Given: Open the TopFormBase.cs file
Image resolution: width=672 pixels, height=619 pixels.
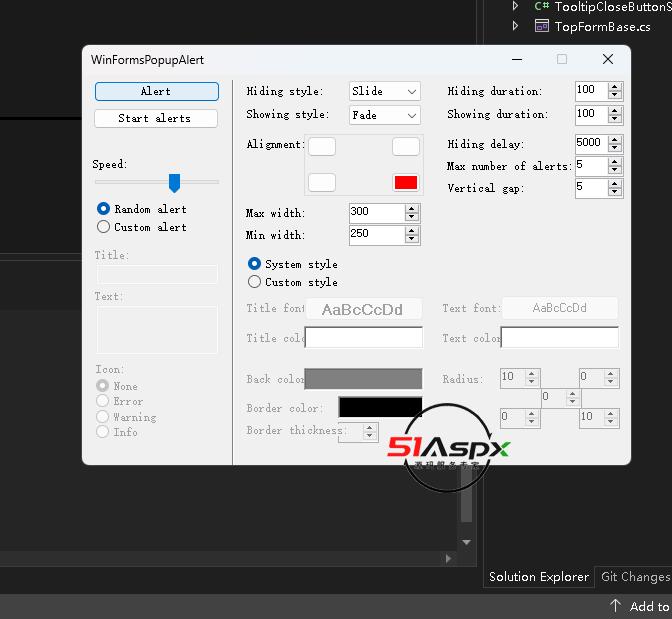Looking at the screenshot, I should [x=602, y=26].
